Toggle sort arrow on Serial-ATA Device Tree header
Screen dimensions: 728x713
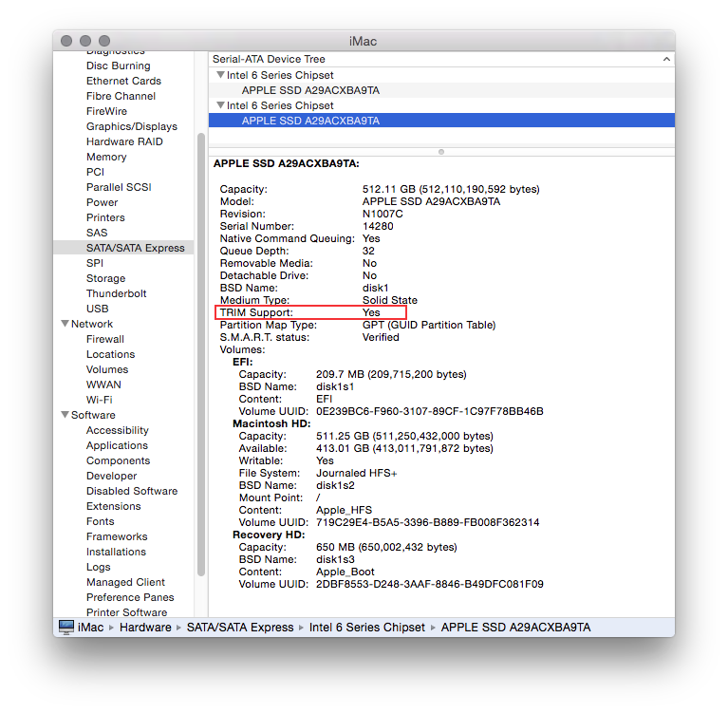666,59
